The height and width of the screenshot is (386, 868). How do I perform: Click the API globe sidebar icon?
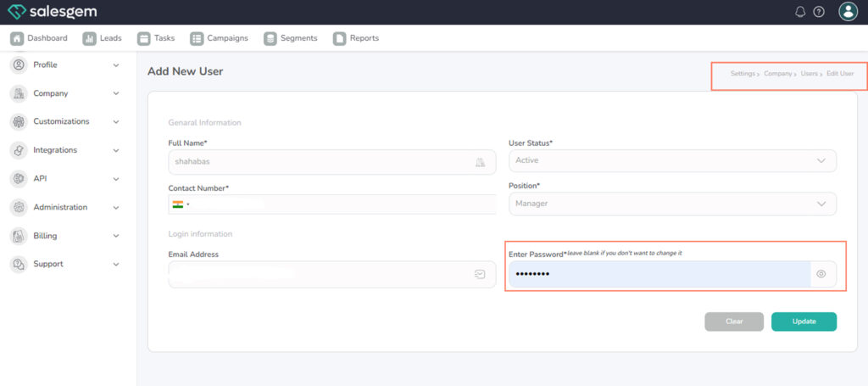pos(19,179)
